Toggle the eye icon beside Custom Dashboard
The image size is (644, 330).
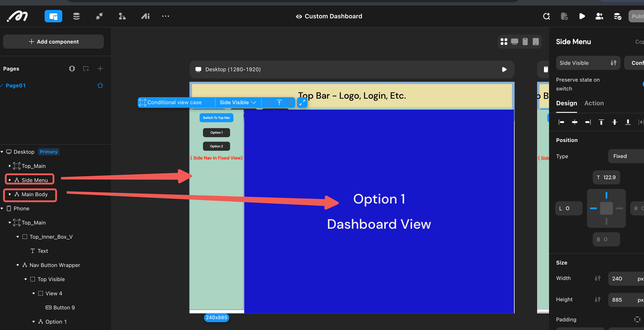[x=299, y=17]
